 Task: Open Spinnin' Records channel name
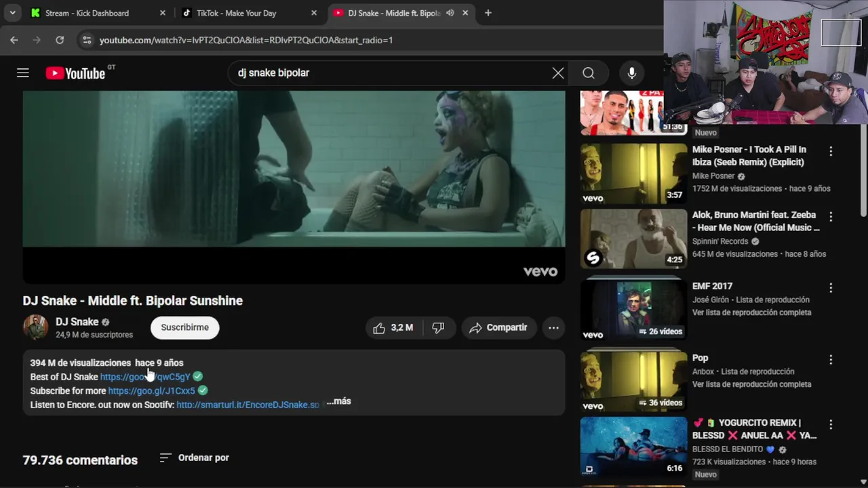tap(720, 241)
